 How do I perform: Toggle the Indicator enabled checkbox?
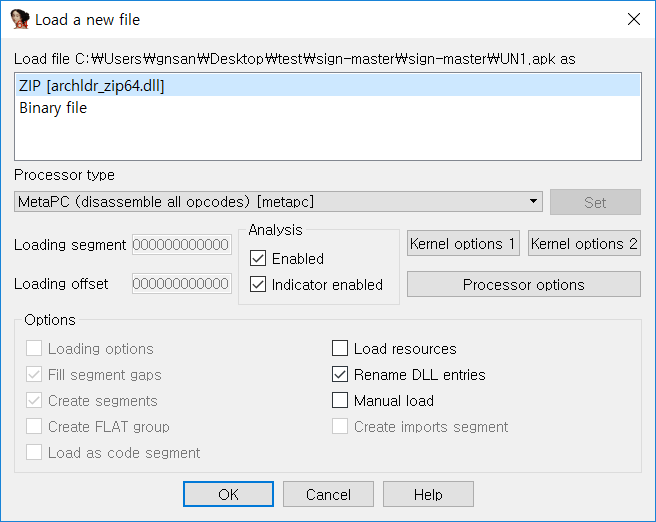(258, 284)
